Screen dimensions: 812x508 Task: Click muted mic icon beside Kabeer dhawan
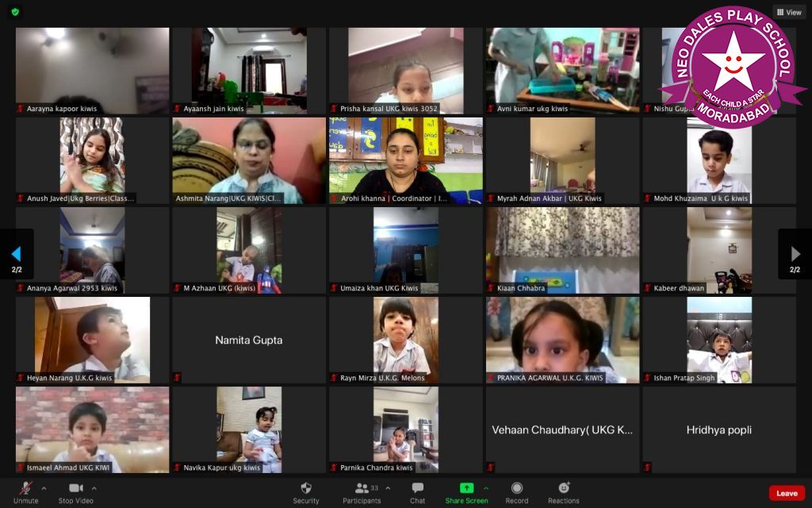(648, 287)
